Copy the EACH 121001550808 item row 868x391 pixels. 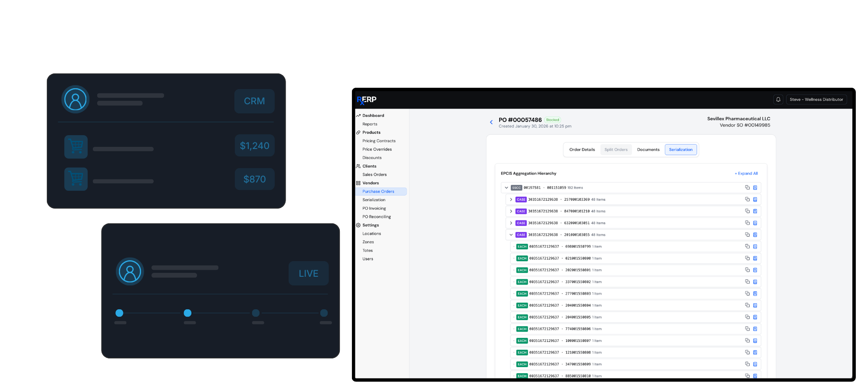tap(747, 352)
